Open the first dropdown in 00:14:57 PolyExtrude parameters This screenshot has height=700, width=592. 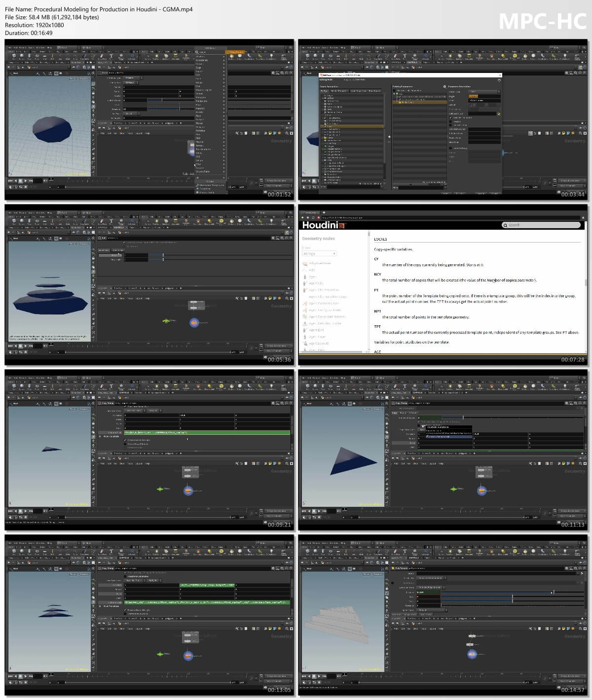[432, 578]
